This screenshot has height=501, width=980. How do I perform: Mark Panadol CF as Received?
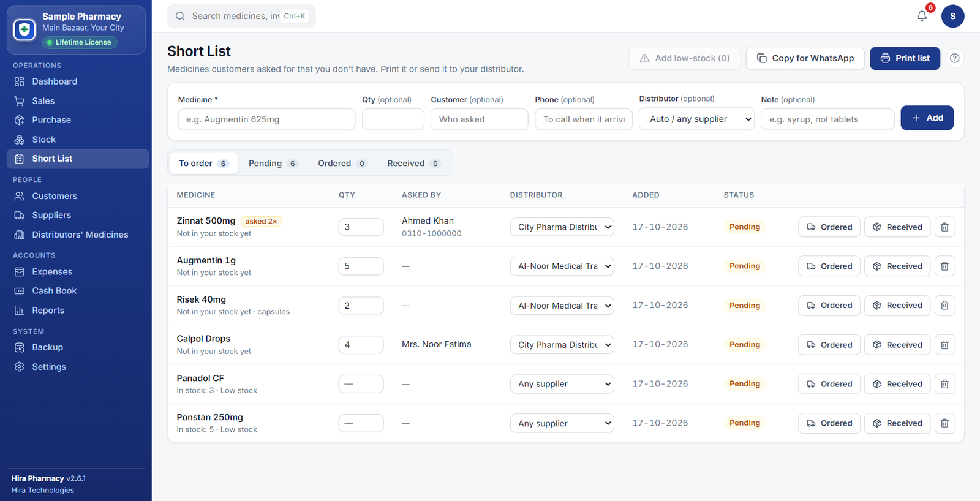(x=897, y=384)
